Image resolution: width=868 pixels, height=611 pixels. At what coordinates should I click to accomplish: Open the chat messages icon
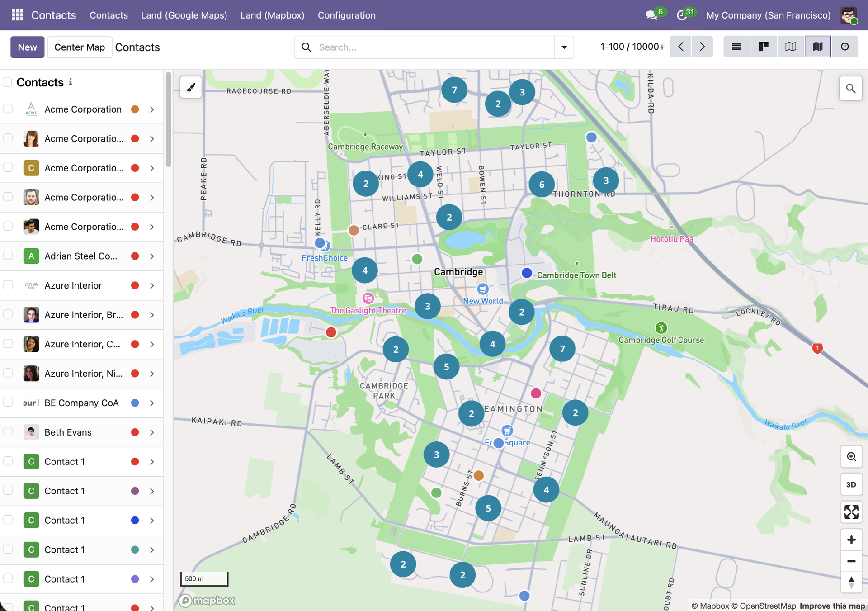pos(651,15)
